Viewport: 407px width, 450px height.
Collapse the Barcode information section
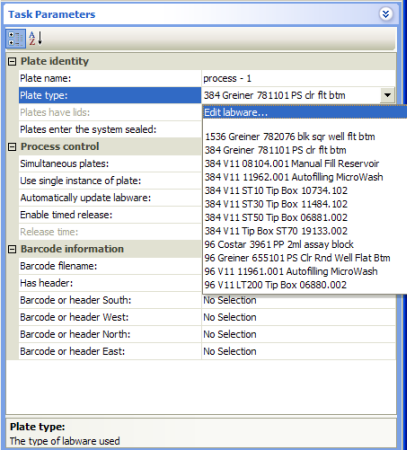coord(12,249)
